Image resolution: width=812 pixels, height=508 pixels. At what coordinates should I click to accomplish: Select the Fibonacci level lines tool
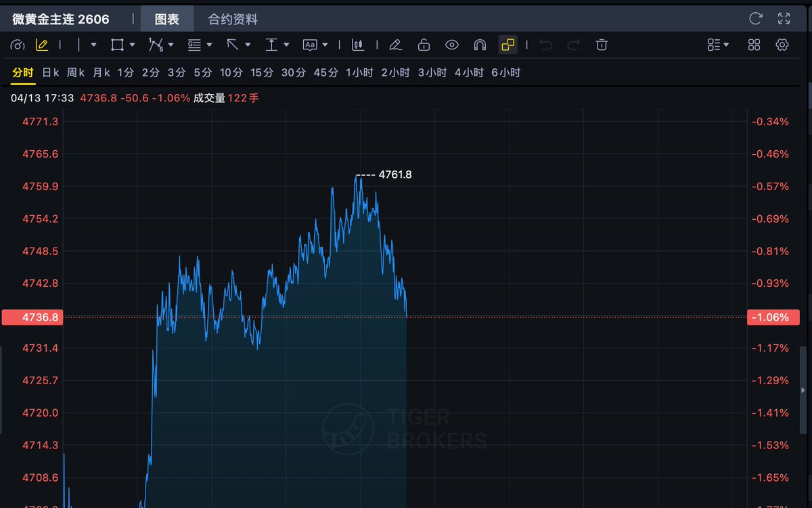coord(195,45)
